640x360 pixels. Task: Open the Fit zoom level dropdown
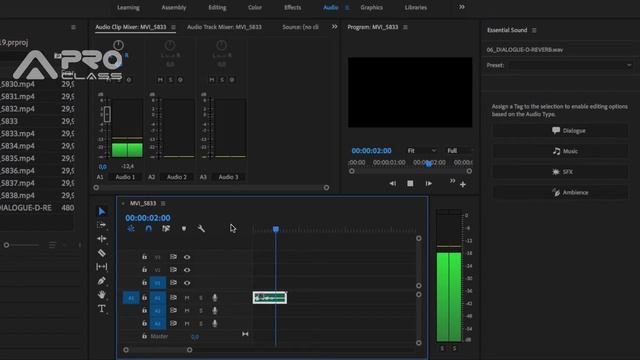pos(422,151)
